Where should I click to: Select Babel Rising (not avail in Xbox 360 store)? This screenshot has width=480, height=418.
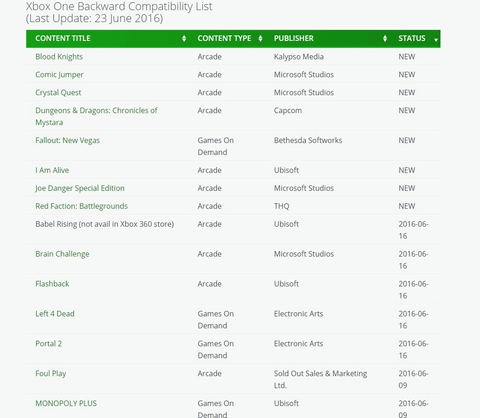[x=105, y=224]
